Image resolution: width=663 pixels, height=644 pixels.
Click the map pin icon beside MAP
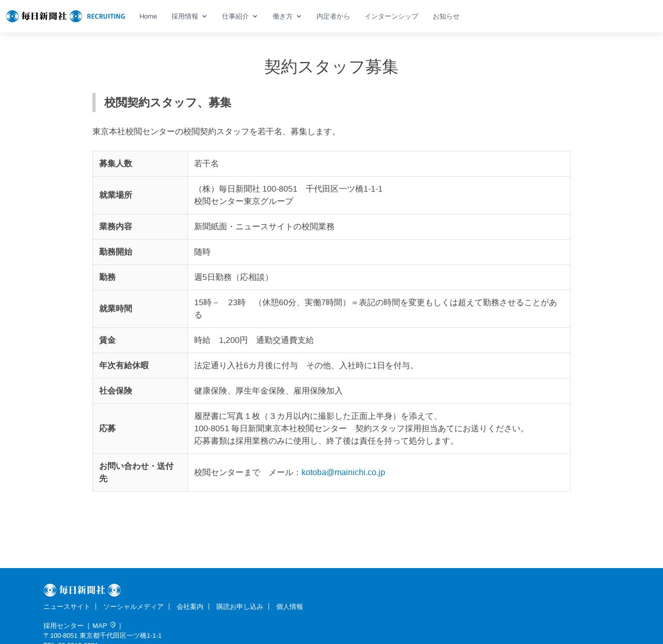click(x=113, y=625)
